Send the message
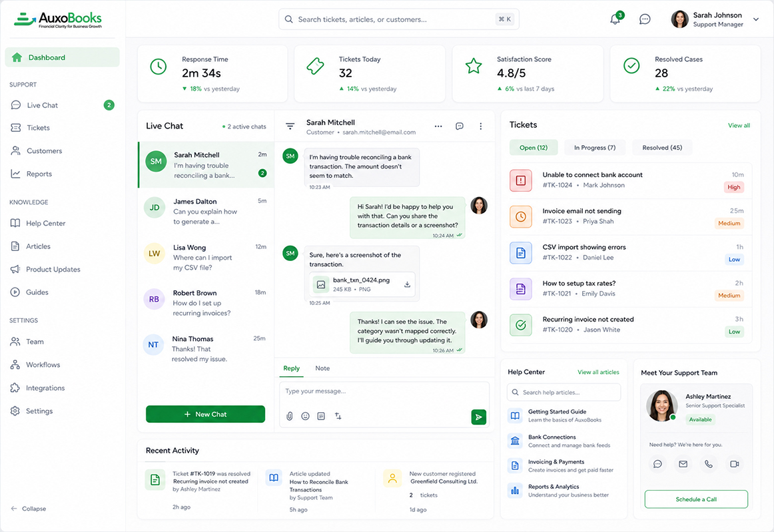The image size is (774, 532). 478,417
